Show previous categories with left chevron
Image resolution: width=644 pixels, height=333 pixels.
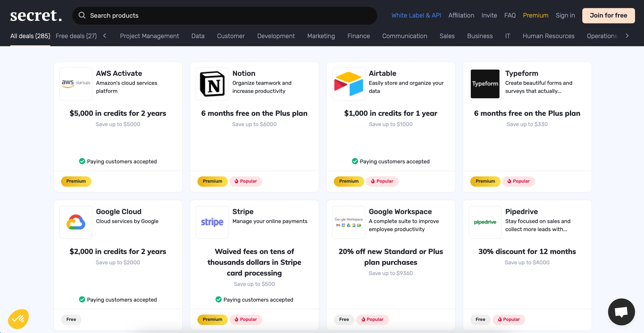tap(105, 36)
